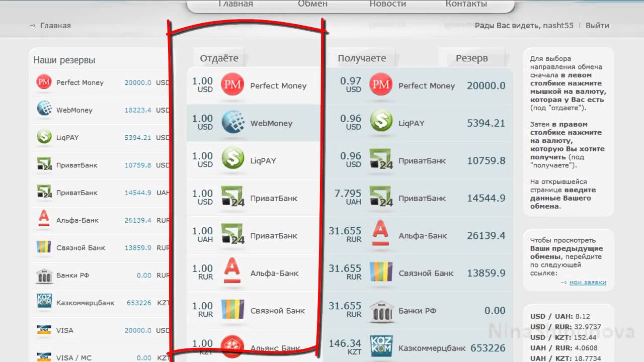Click the Наши резервы panel heading
Image resolution: width=644 pixels, height=362 pixels.
pos(64,60)
